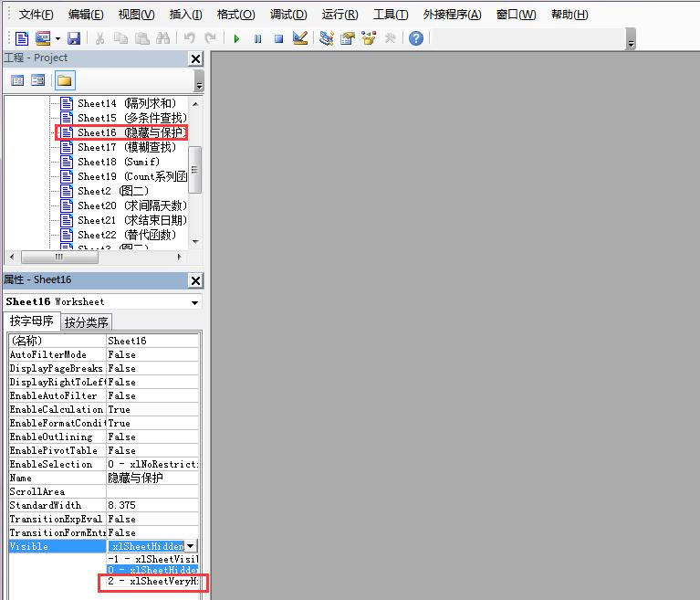Click the Copy toolbar icon
The width and height of the screenshot is (700, 600).
tap(120, 38)
